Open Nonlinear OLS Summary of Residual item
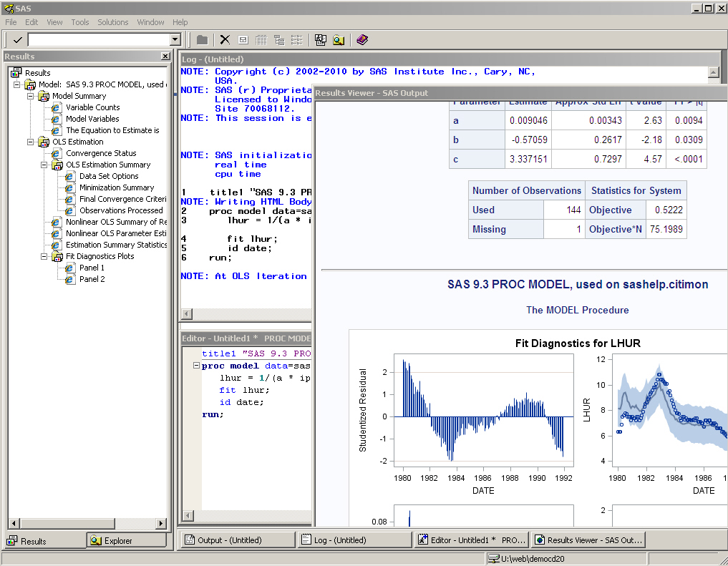This screenshot has width=728, height=566. coord(116,222)
